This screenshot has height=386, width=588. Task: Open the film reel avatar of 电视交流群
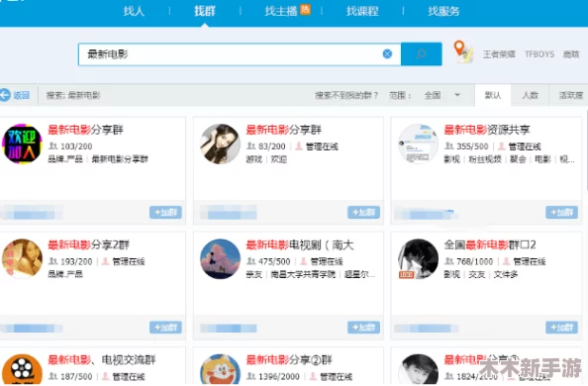click(x=22, y=369)
